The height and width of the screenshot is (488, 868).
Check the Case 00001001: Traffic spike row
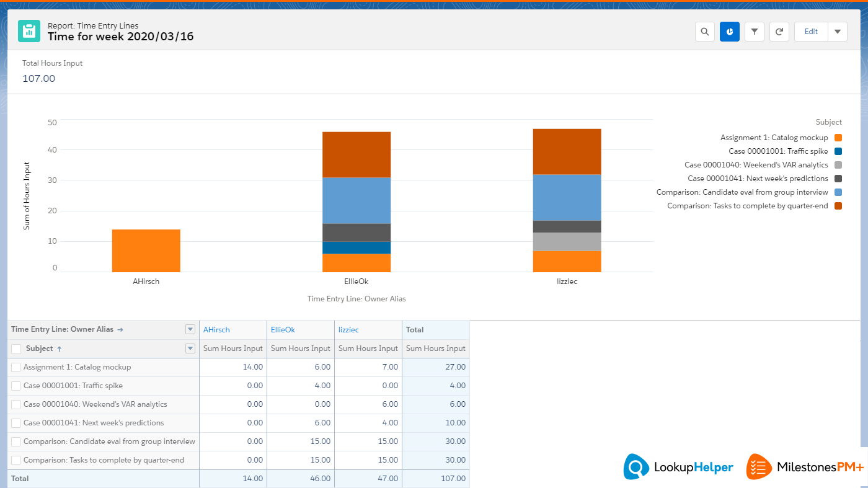click(x=16, y=386)
